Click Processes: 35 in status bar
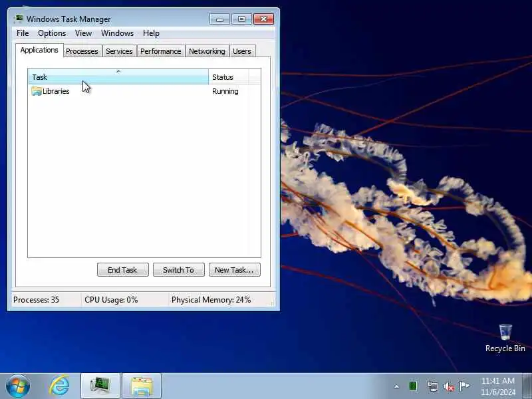The height and width of the screenshot is (399, 532). pyautogui.click(x=36, y=300)
